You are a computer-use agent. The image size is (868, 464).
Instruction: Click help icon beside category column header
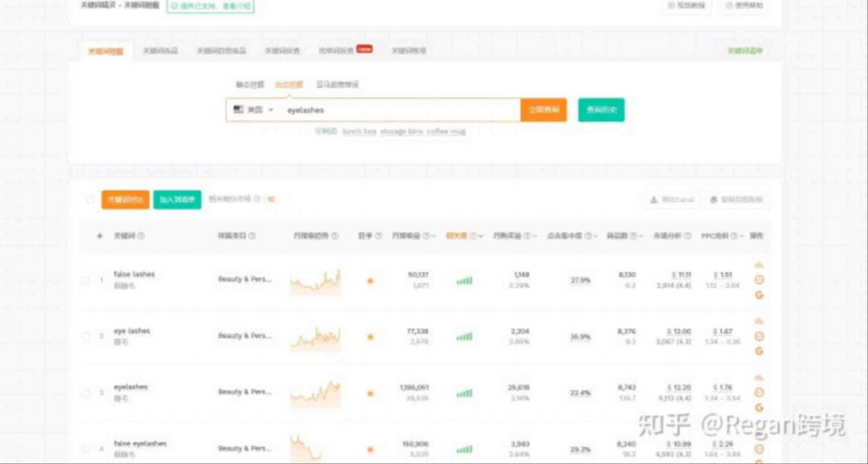(252, 236)
